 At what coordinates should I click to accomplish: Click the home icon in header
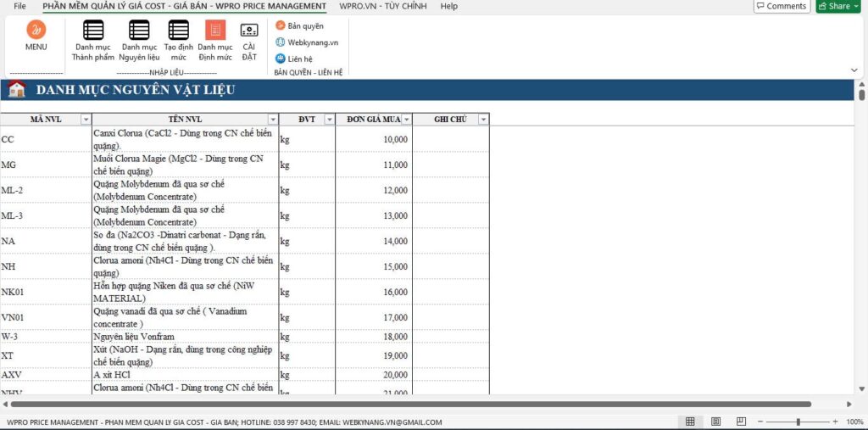point(16,90)
